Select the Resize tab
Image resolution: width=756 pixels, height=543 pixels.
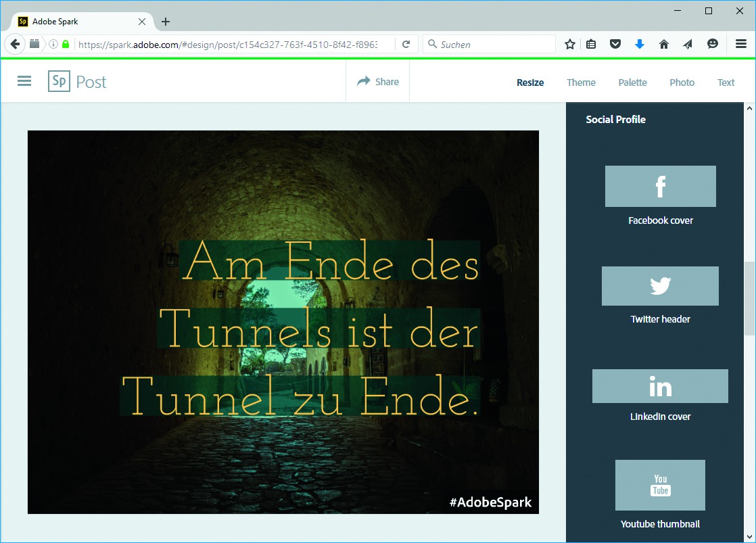(x=530, y=82)
